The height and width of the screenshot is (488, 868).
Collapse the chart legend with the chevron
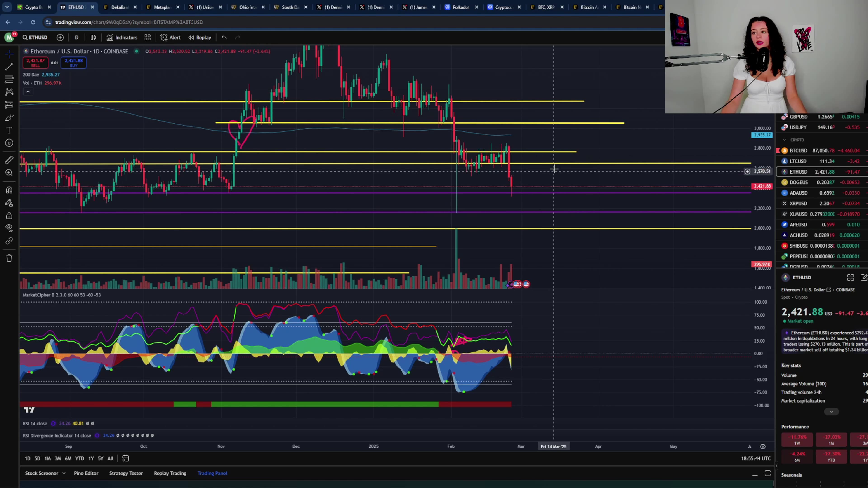[x=28, y=91]
